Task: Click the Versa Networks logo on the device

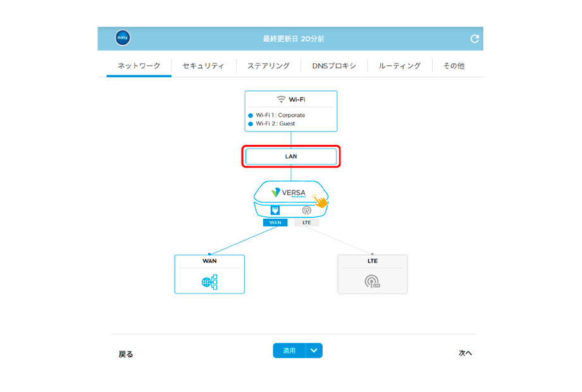Action: click(x=288, y=193)
